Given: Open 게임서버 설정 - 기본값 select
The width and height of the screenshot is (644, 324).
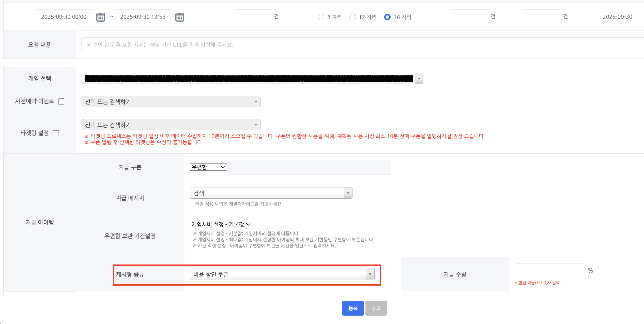Looking at the screenshot, I should [x=221, y=224].
